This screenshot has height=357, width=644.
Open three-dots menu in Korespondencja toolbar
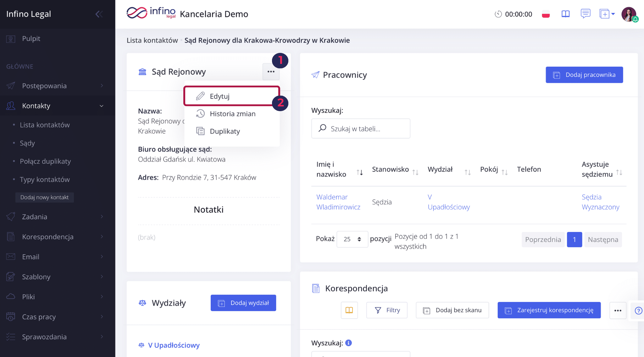point(618,311)
